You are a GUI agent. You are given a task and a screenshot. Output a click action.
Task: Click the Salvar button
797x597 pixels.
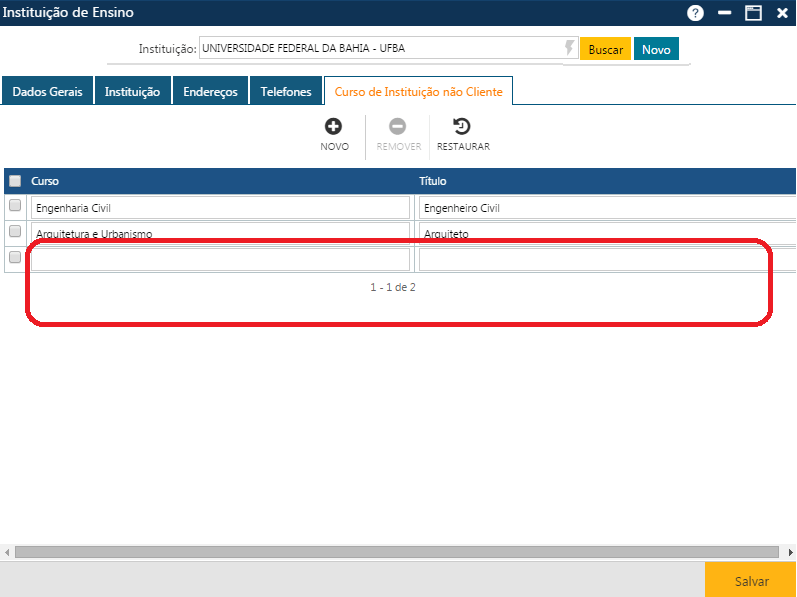tap(751, 581)
